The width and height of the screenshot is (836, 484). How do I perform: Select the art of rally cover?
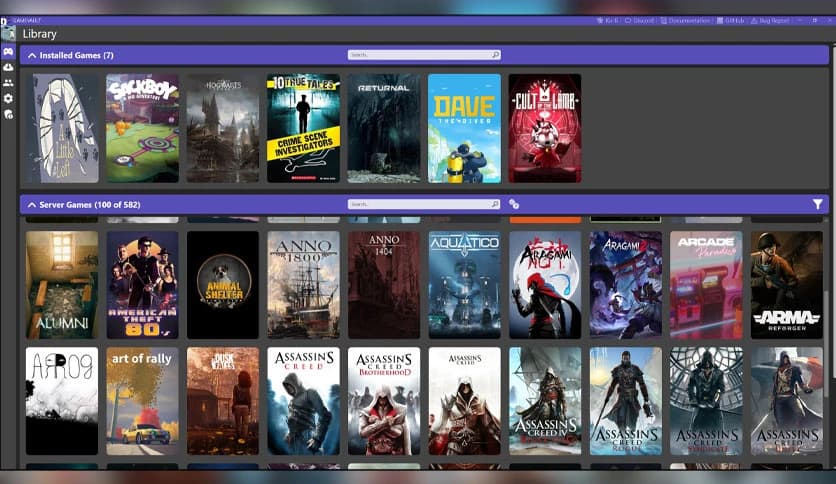142,401
